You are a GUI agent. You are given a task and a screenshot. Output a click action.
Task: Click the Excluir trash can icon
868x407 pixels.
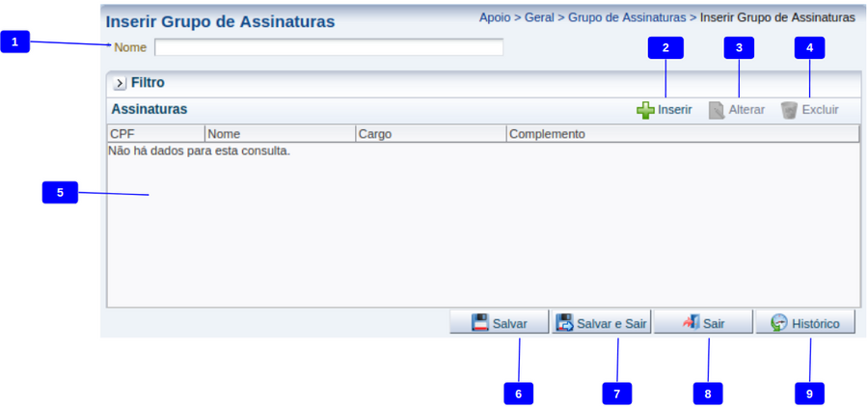click(789, 110)
